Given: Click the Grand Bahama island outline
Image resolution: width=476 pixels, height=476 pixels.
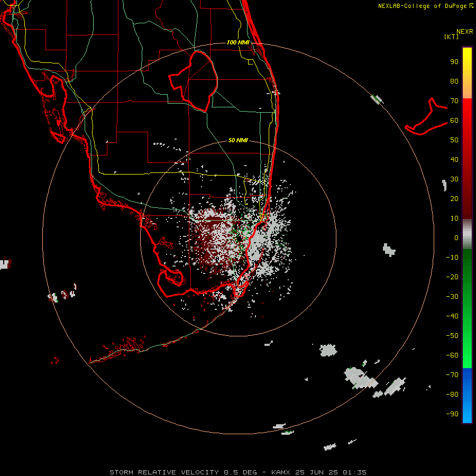Looking at the screenshot, I should point(426,116).
